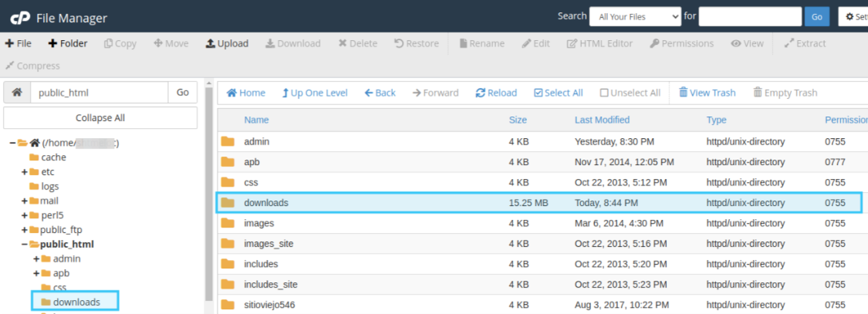The height and width of the screenshot is (314, 868).
Task: Click the Back navigation link
Action: (380, 93)
